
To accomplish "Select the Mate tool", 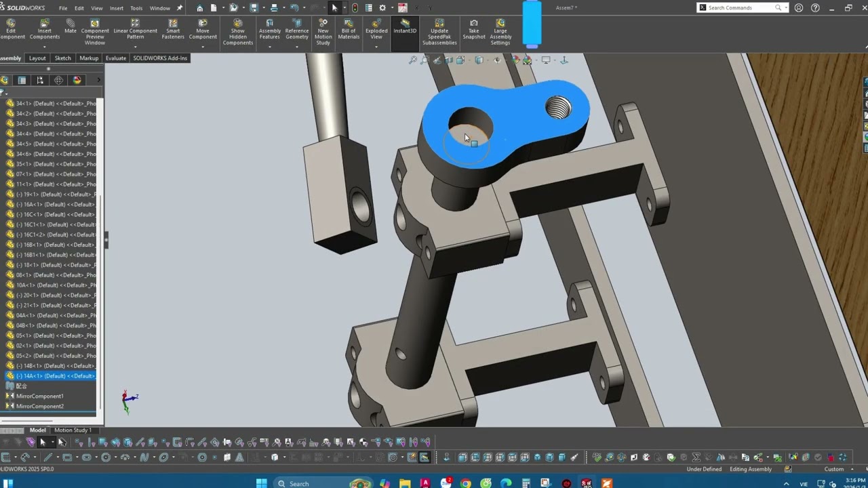I will [x=71, y=27].
